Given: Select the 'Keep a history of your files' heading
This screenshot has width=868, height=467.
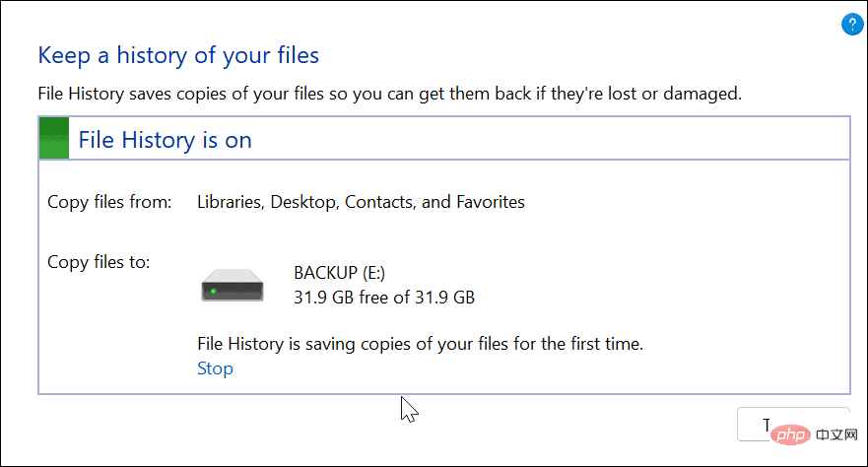Looking at the screenshot, I should [178, 55].
